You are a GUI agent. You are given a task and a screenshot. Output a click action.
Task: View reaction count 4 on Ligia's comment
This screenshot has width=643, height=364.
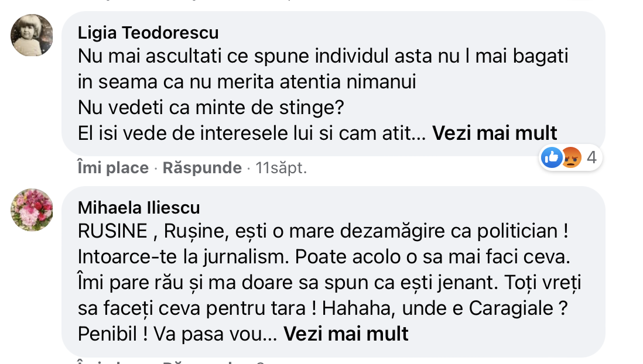click(591, 157)
